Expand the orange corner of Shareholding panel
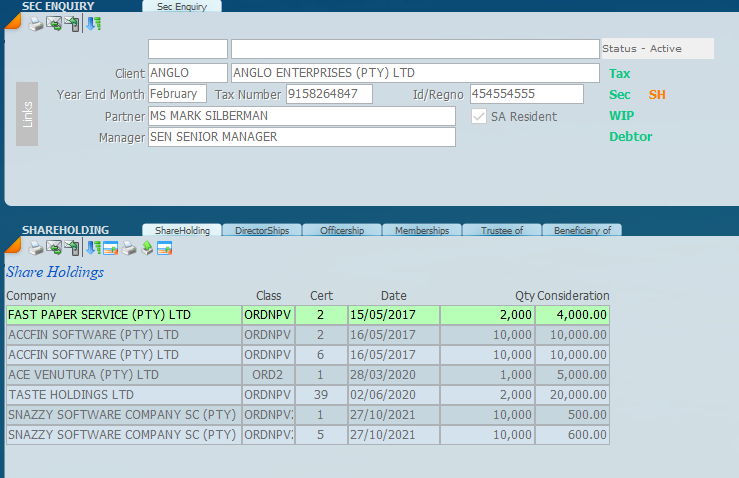The image size is (739, 478). point(12,246)
